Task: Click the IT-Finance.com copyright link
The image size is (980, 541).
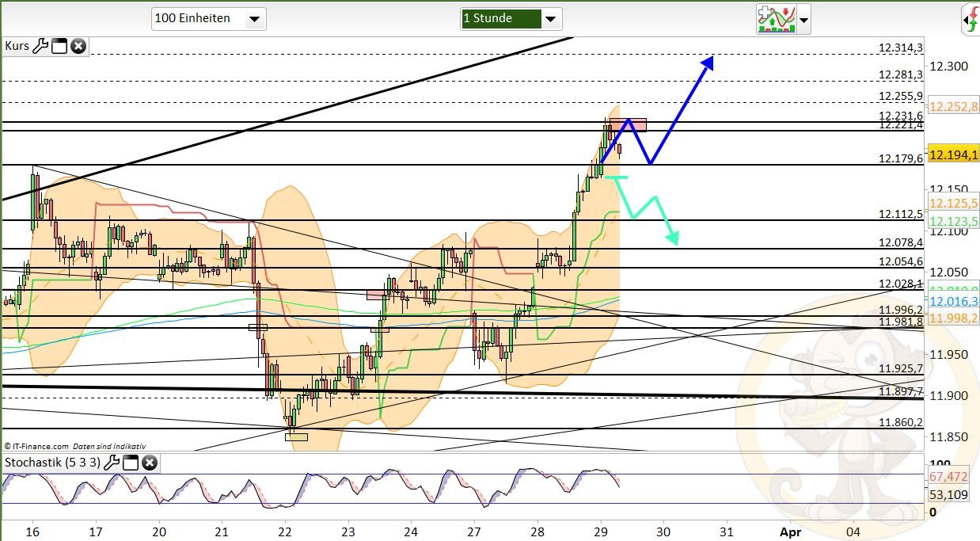Action: click(36, 445)
